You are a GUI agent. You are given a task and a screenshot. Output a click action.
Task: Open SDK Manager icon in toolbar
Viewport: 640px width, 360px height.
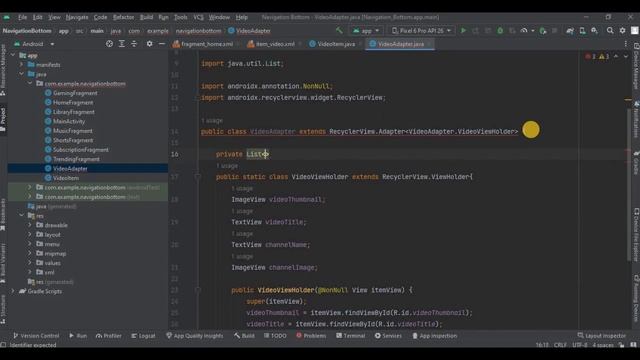point(594,31)
